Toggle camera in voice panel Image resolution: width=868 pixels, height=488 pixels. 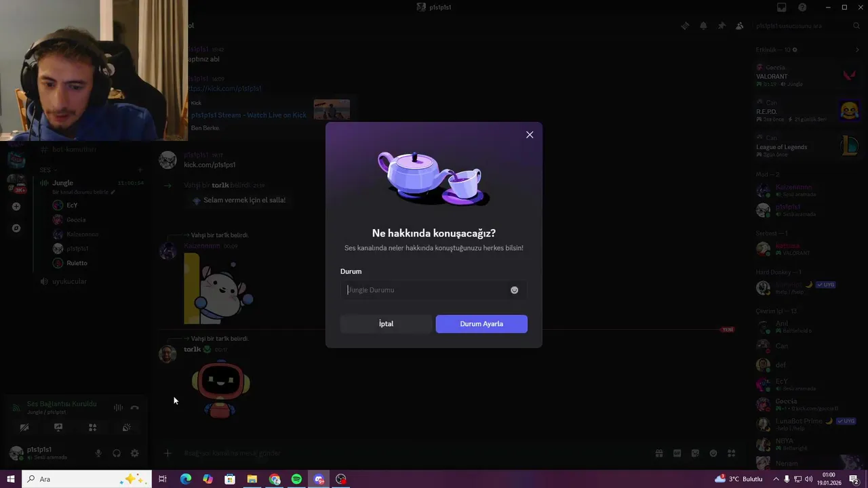coord(24,428)
